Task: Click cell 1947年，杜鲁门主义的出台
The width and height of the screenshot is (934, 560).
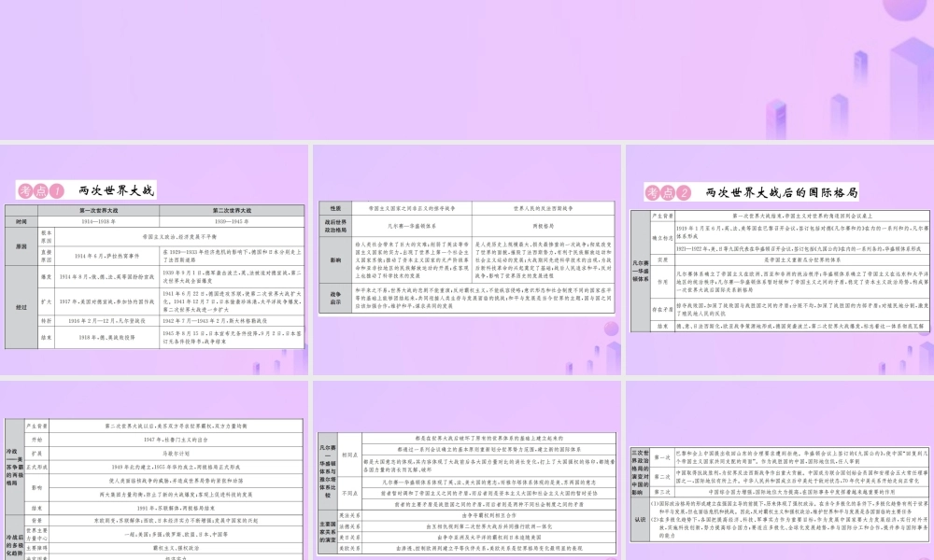Action: 176,440
